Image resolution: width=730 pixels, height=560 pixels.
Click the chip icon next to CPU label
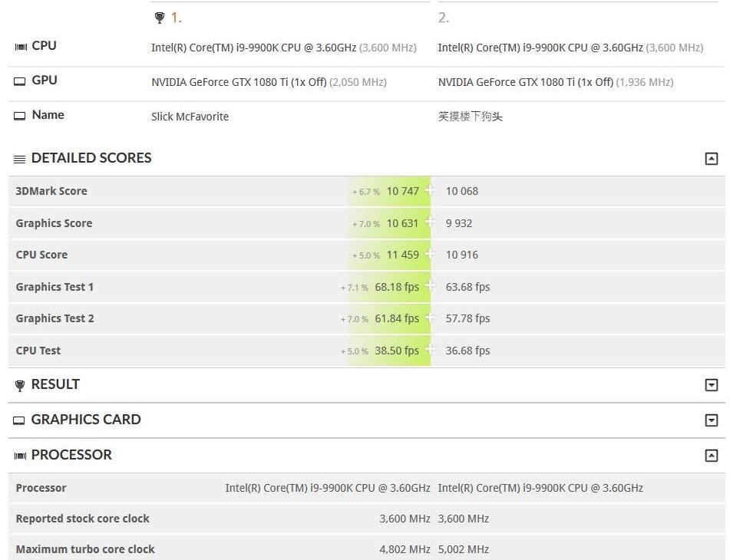pos(20,46)
